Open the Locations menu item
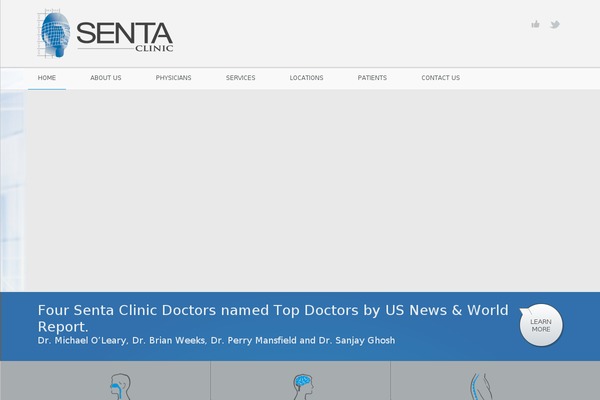This screenshot has width=600, height=400. (x=306, y=78)
